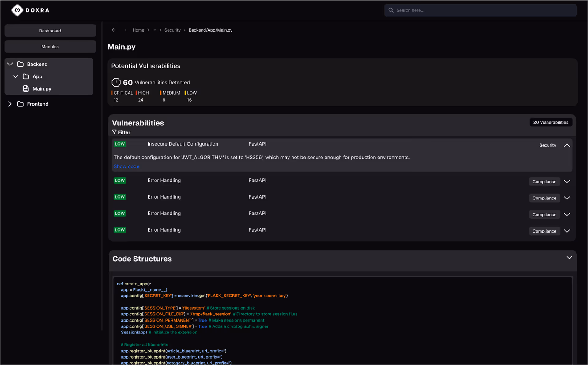Click the Show code link
The width and height of the screenshot is (588, 365).
(x=126, y=166)
